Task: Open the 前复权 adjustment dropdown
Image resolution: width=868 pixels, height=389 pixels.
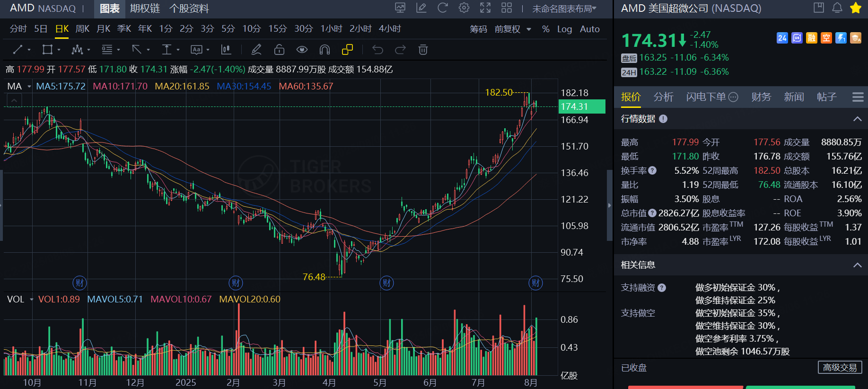Action: (x=513, y=29)
